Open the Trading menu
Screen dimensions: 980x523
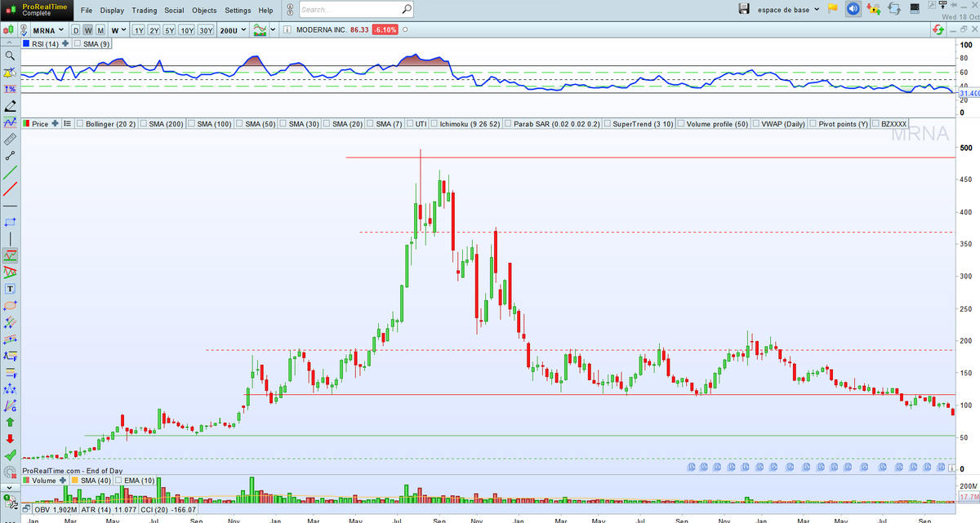[144, 11]
